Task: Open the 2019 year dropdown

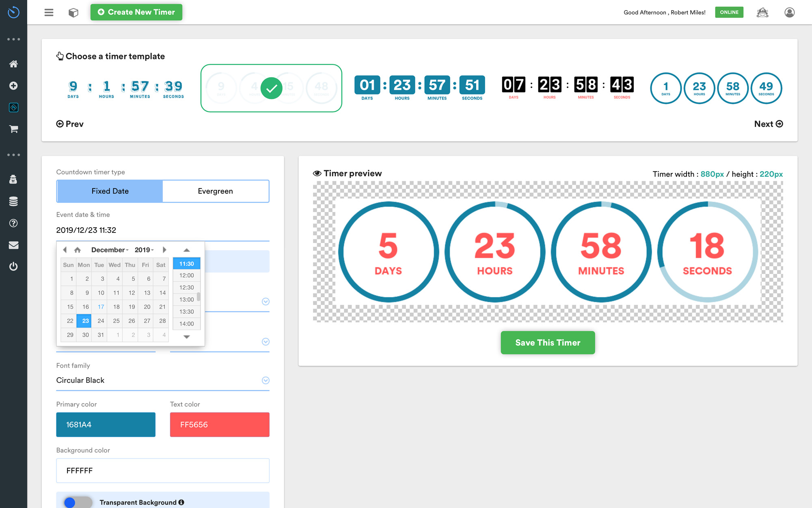Action: click(x=144, y=250)
